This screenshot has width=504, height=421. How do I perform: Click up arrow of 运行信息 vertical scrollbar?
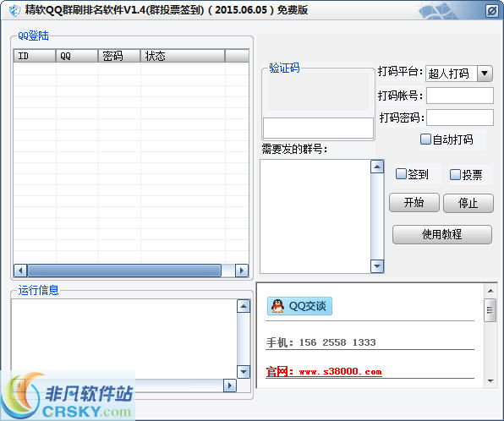tap(244, 306)
